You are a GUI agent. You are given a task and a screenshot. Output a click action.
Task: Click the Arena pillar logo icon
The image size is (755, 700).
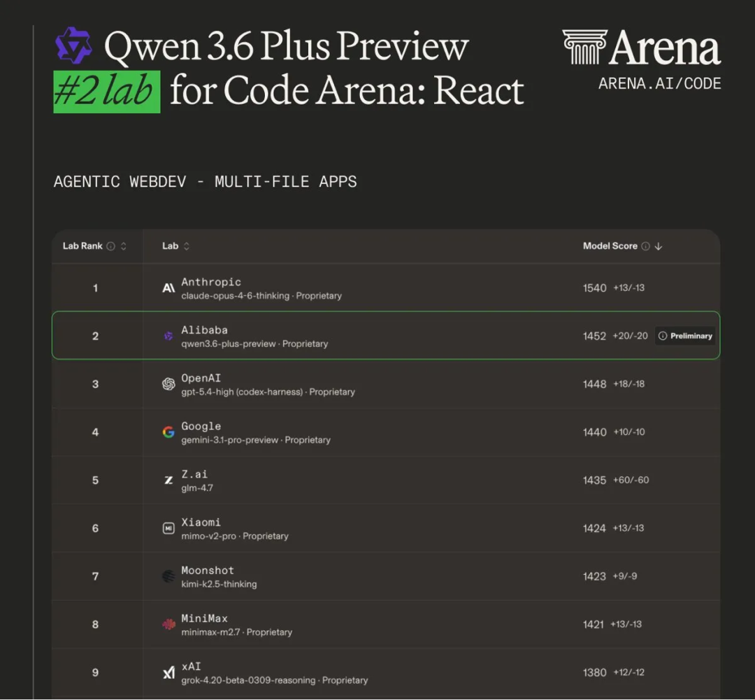click(x=583, y=48)
